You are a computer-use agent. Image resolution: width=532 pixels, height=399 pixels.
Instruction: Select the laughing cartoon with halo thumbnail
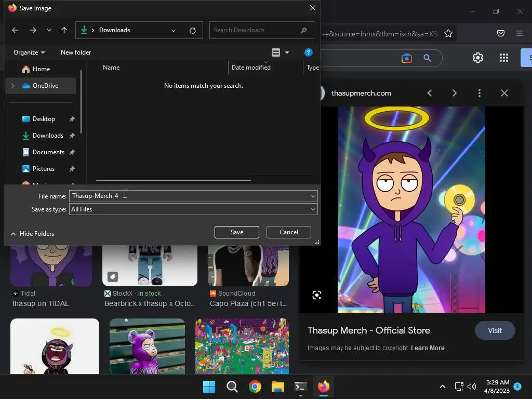coord(55,346)
